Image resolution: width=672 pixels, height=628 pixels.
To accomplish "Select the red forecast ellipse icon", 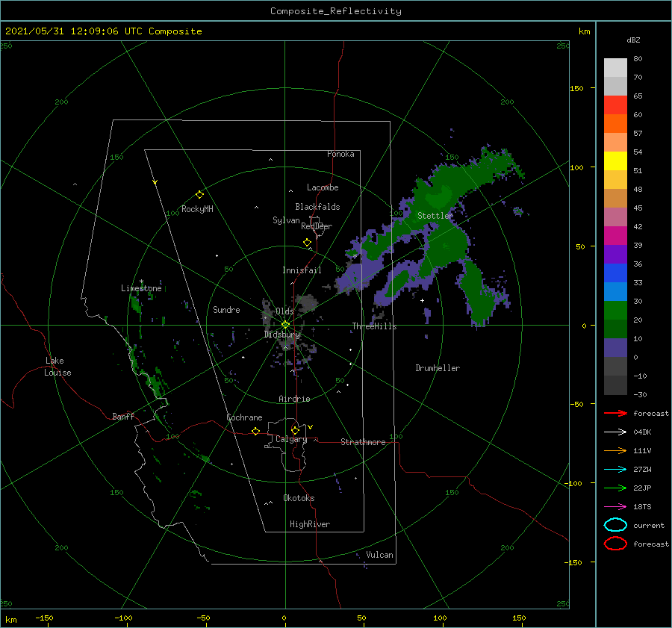I will 615,544.
